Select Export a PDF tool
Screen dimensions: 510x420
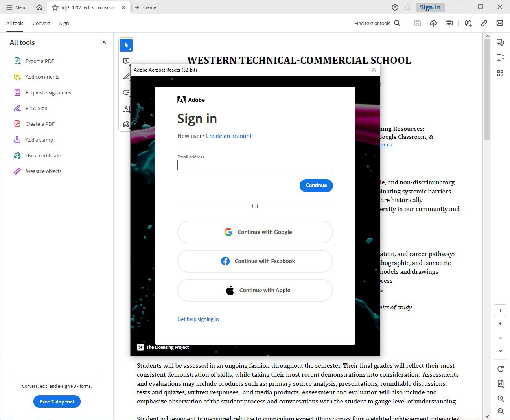39,61
